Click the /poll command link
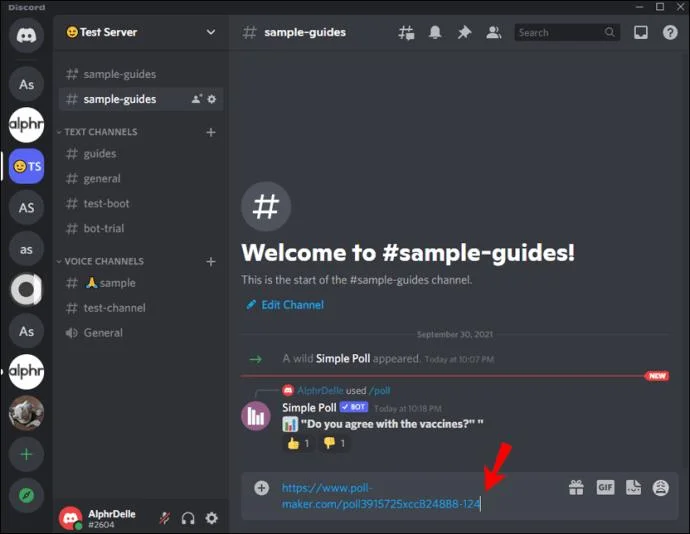Viewport: 690px width, 534px height. click(379, 390)
